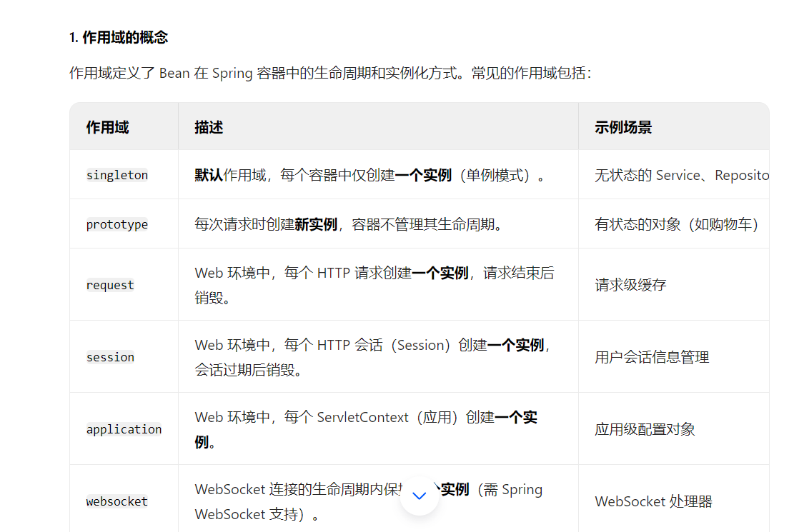Click the cell '用户会话信息管理'
The height and width of the screenshot is (532, 799).
652,357
